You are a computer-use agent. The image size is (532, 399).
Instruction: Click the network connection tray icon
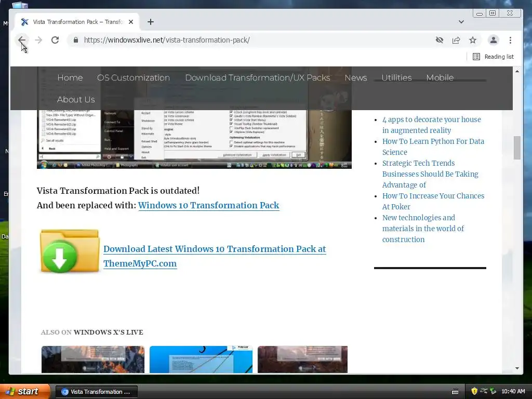484,391
